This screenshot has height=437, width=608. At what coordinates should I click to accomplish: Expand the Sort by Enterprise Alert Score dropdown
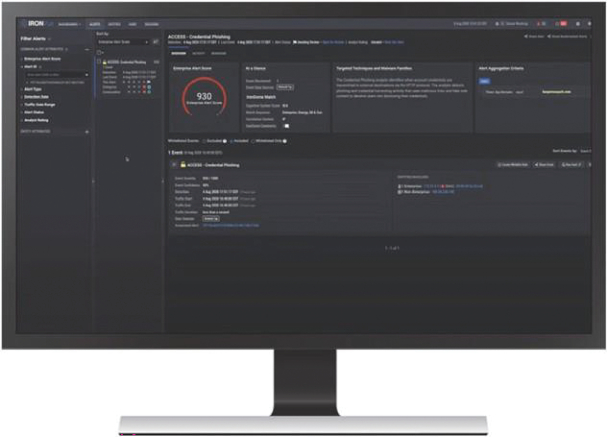121,42
